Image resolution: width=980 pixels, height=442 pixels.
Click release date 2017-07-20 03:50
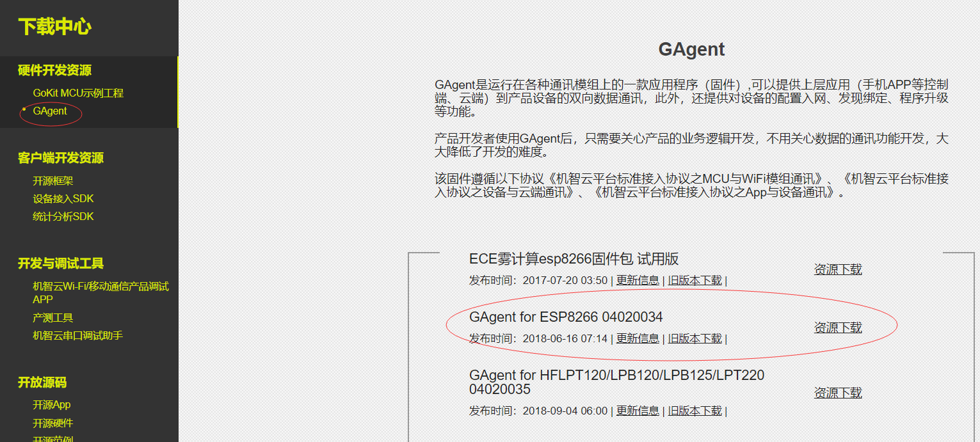[x=565, y=280]
